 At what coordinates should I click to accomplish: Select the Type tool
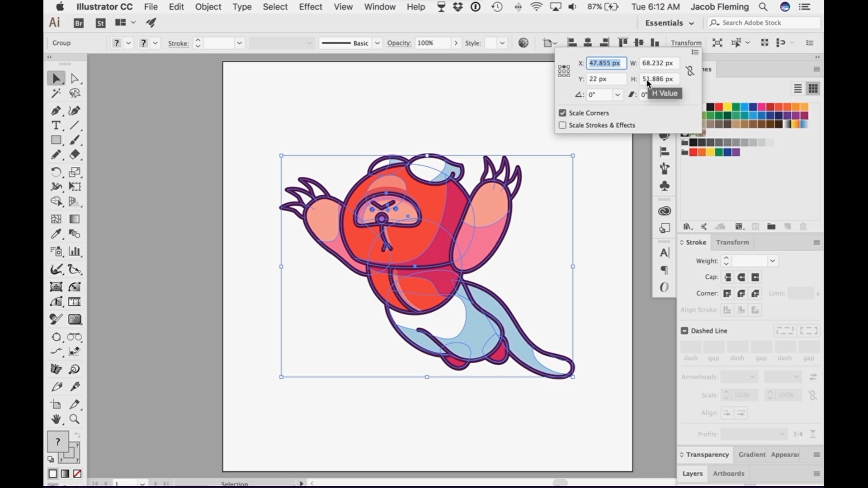56,126
